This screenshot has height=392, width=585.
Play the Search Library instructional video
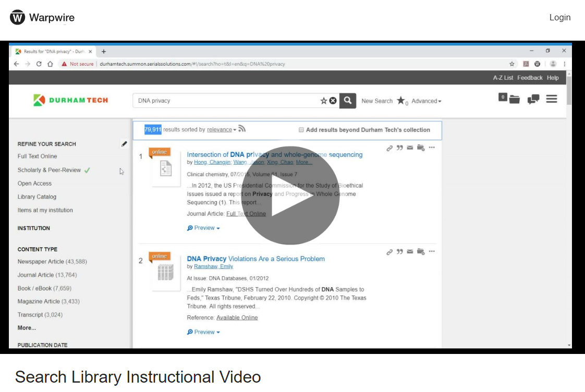pyautogui.click(x=290, y=195)
